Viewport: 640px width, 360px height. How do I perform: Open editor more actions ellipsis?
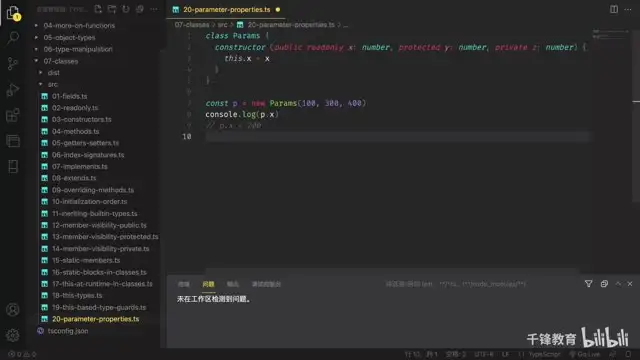pos(628,9)
